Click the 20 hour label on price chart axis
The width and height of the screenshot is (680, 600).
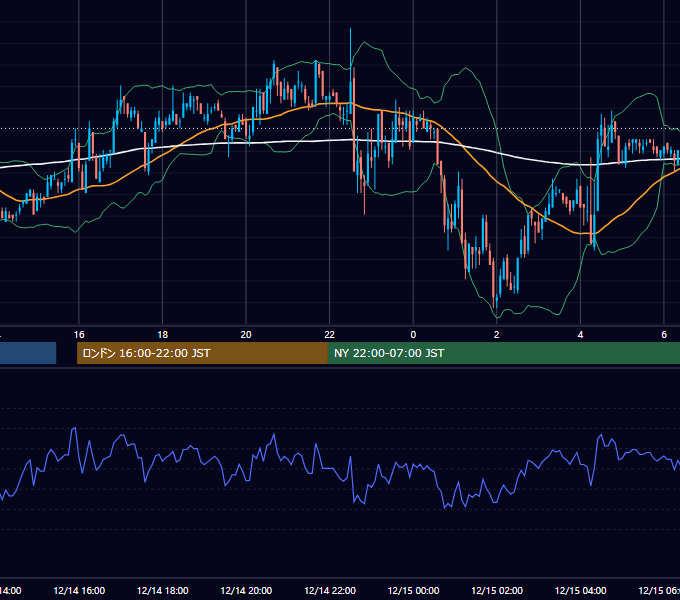pos(246,335)
